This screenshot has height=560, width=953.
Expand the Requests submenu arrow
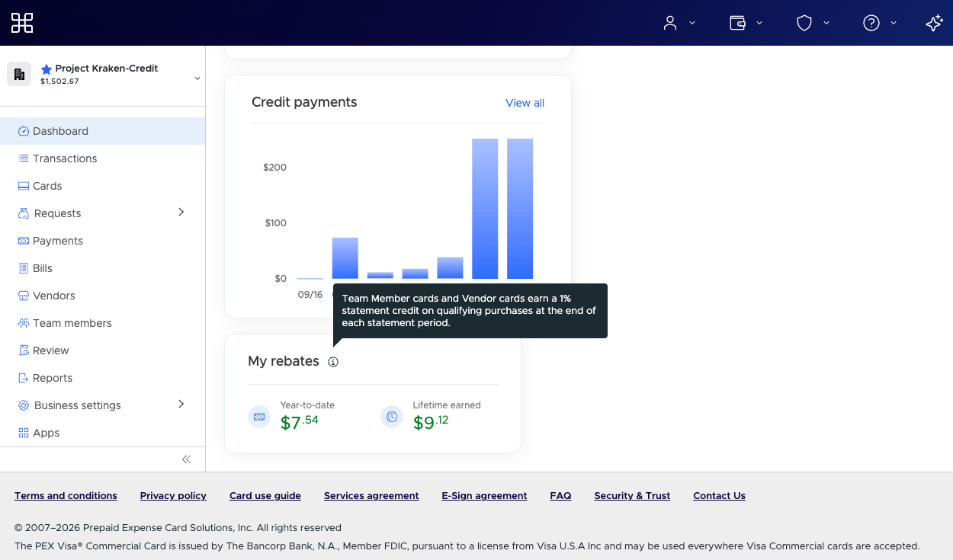tap(181, 212)
